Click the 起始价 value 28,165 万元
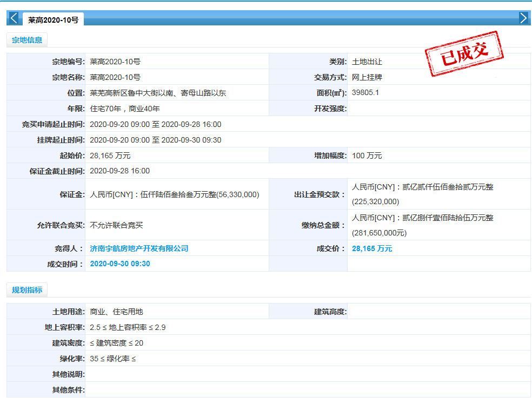532x398 pixels. (x=110, y=156)
